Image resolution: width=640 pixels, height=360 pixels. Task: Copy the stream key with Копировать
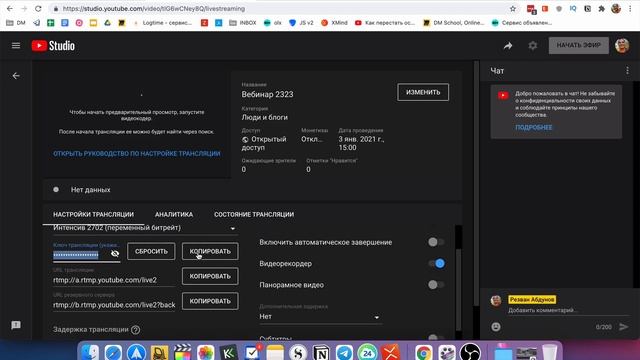point(210,251)
